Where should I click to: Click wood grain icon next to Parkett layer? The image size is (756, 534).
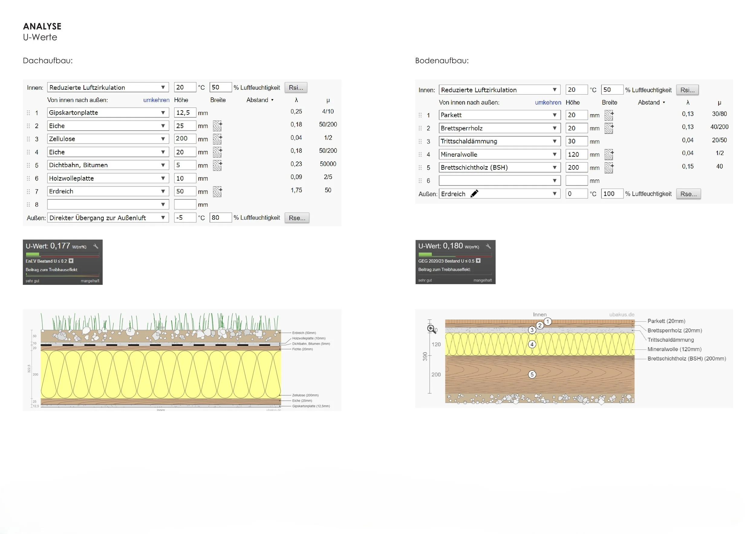(x=609, y=115)
